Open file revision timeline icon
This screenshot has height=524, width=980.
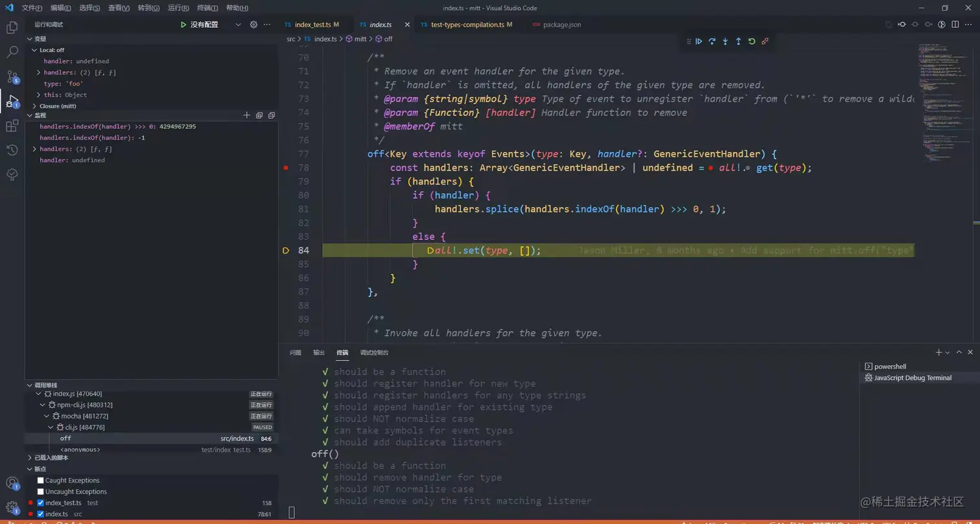(x=942, y=25)
